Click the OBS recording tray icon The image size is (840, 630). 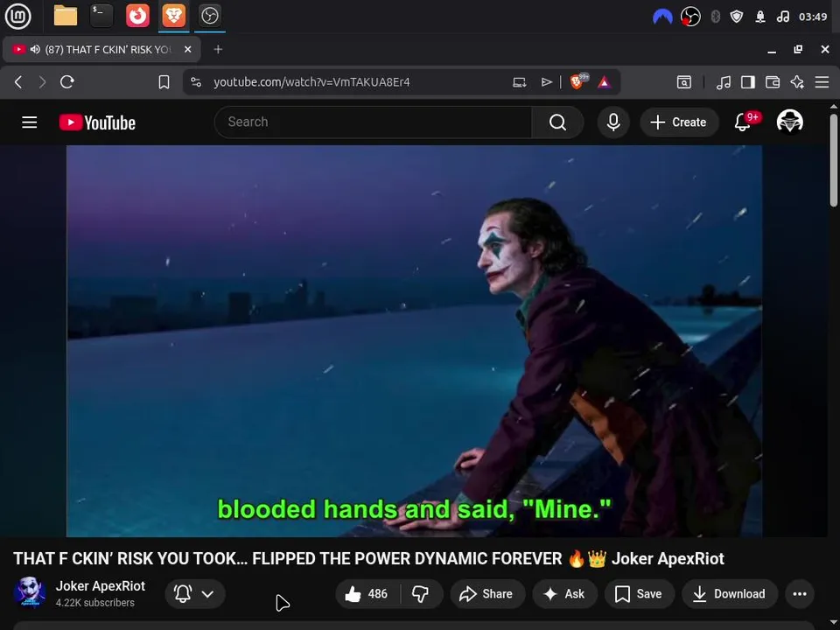point(690,17)
